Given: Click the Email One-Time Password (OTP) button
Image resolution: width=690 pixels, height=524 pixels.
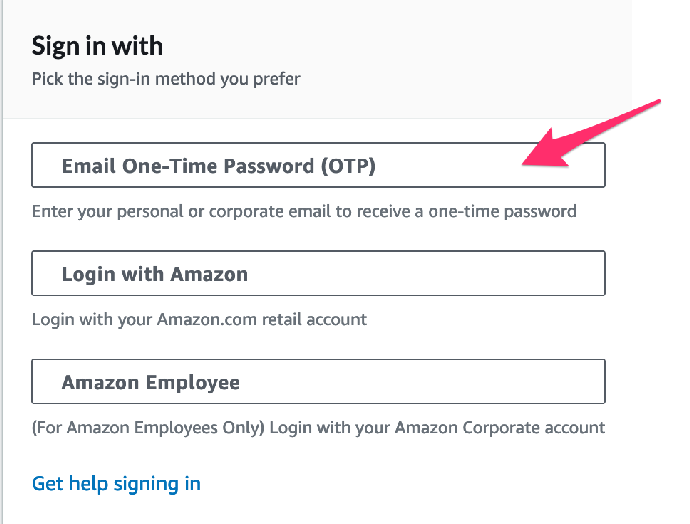Looking at the screenshot, I should pyautogui.click(x=318, y=166).
